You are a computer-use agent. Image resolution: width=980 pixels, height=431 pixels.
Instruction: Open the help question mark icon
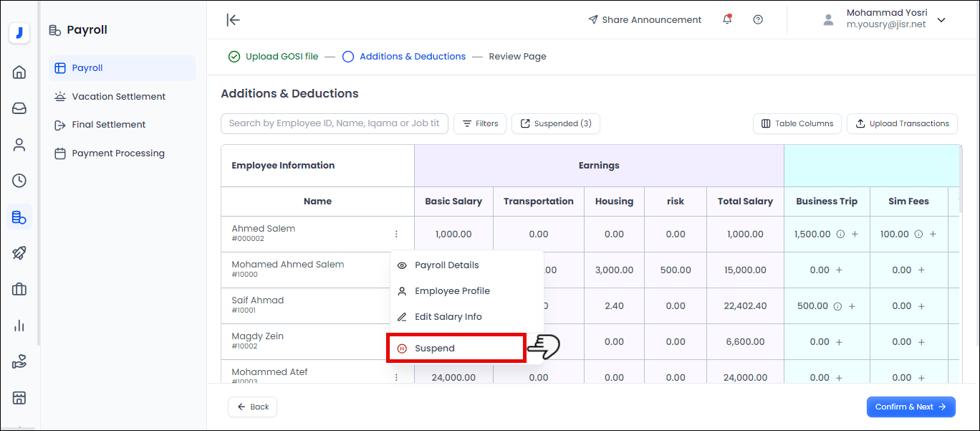point(758,19)
